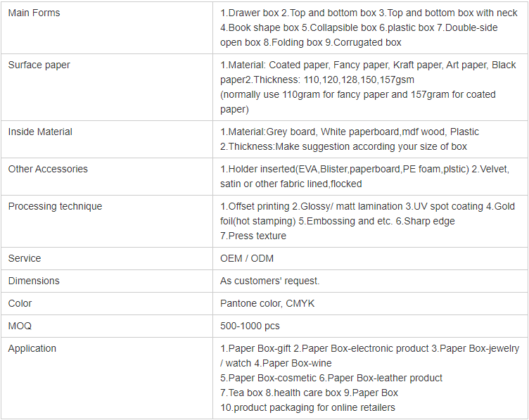Select the "500-1000 pcs" cell
The image size is (529, 420).
[x=250, y=326]
